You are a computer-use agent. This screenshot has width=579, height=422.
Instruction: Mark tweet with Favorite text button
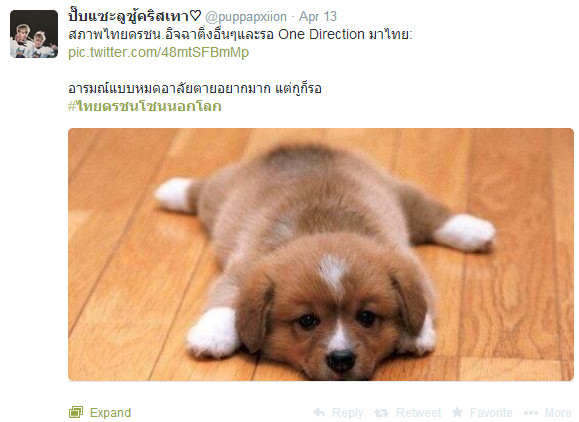[x=491, y=412]
